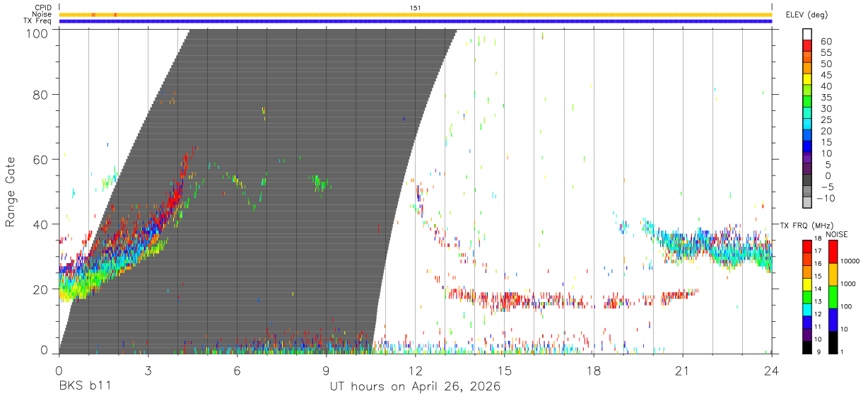Click the NOISE legend title
Screen dimensions: 868x401
838,234
